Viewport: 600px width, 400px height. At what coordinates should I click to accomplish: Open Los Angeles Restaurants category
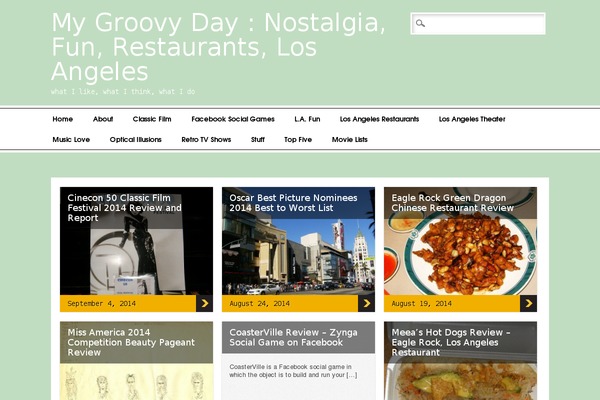pos(379,119)
